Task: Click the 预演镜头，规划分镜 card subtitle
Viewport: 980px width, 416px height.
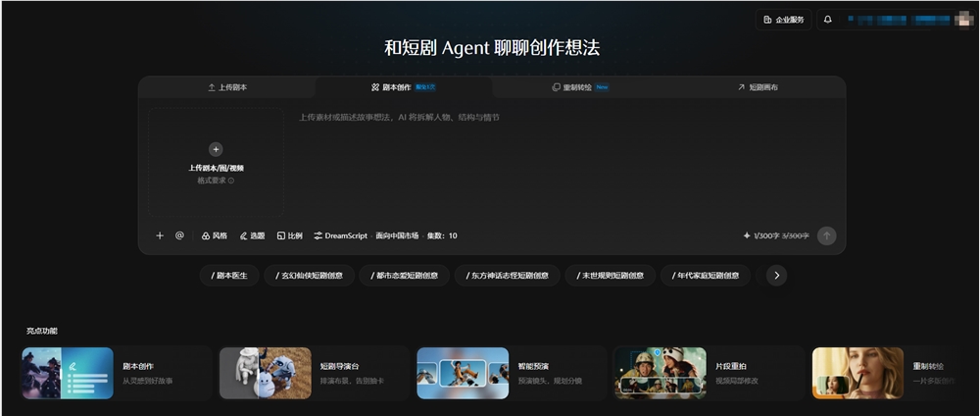Action: [550, 381]
